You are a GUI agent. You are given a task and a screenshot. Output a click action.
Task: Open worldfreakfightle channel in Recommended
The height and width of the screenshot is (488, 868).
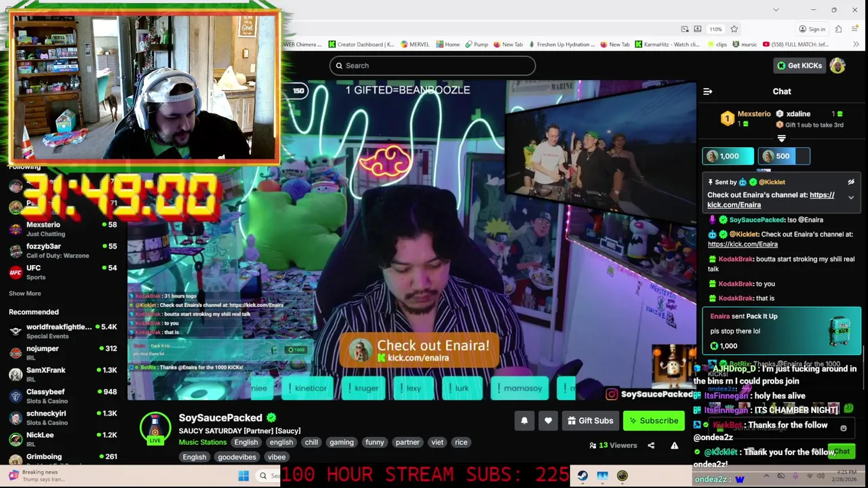63,331
